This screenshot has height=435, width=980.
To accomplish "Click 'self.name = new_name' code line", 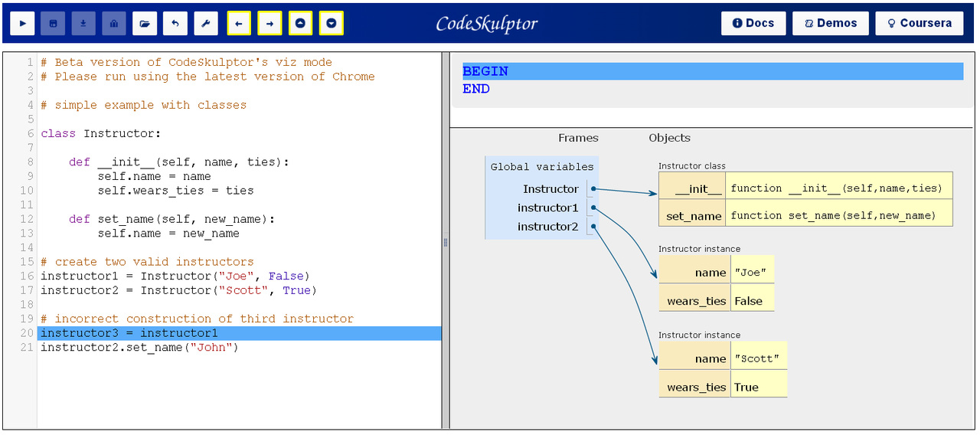I will click(x=168, y=234).
